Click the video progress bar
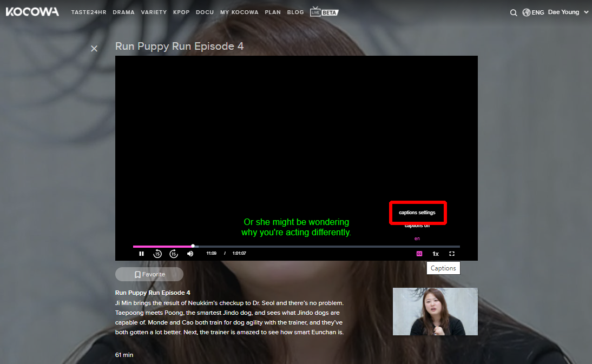Image resolution: width=592 pixels, height=364 pixels. click(325, 247)
